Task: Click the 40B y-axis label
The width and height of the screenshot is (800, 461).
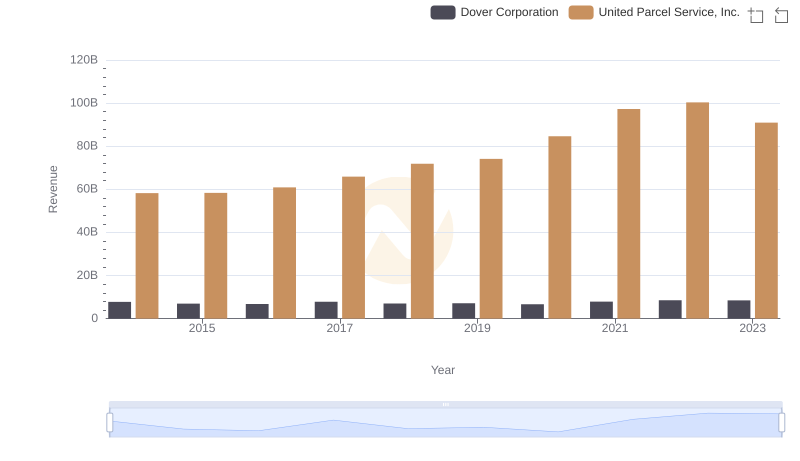Action: tap(87, 232)
